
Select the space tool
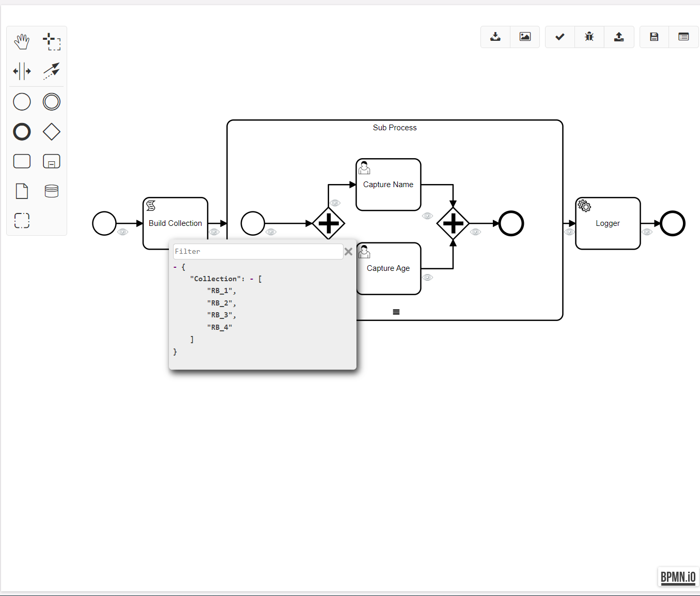point(22,71)
